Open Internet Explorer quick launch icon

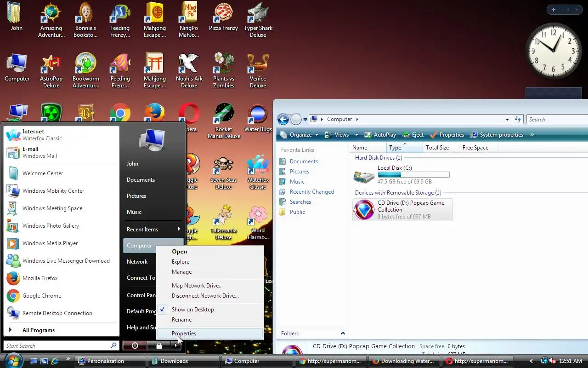point(55,361)
